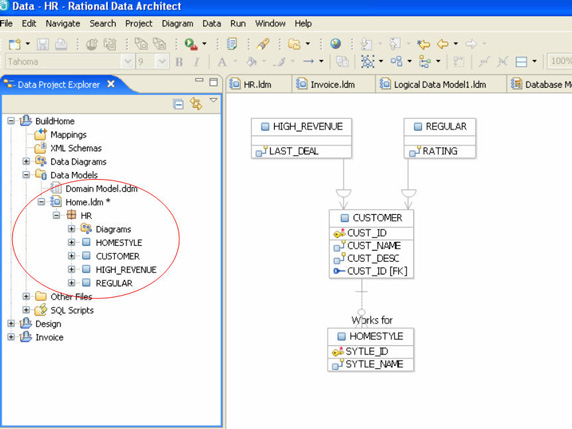Click the last edit location arrow icon
Image resolution: width=572 pixels, height=429 pixels.
pos(423,44)
